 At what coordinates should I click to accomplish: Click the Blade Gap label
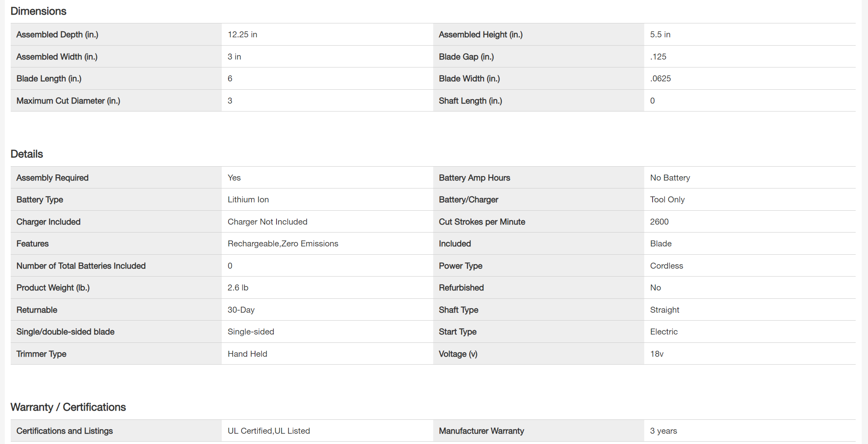point(466,57)
